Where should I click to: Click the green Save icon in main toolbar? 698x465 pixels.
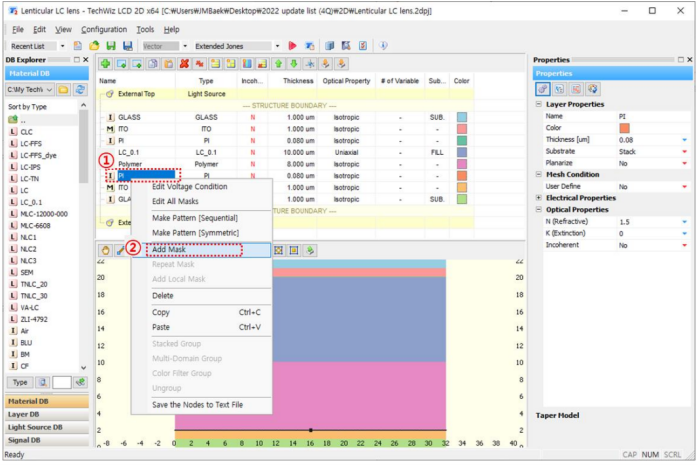click(x=111, y=46)
